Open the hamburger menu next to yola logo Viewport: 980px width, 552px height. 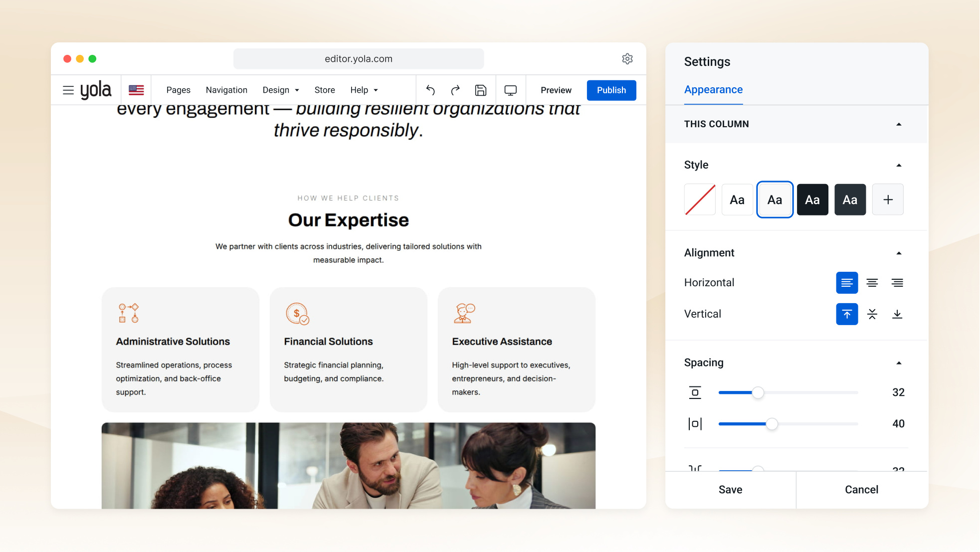(68, 90)
